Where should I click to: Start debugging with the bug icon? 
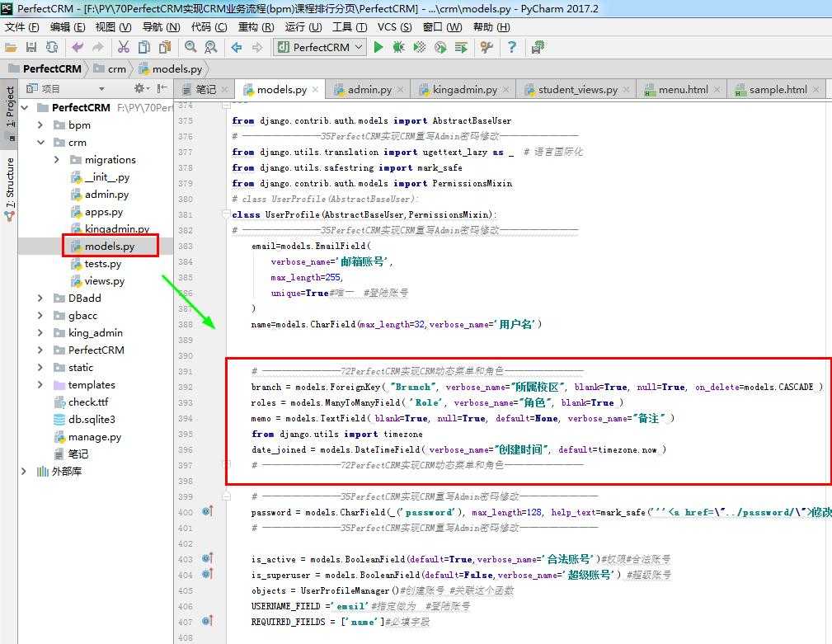(x=398, y=48)
